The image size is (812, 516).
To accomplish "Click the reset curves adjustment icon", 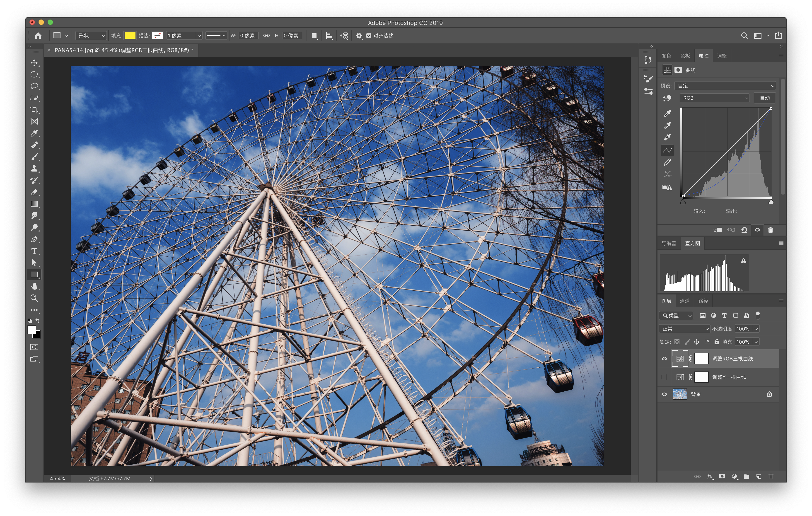I will 744,230.
